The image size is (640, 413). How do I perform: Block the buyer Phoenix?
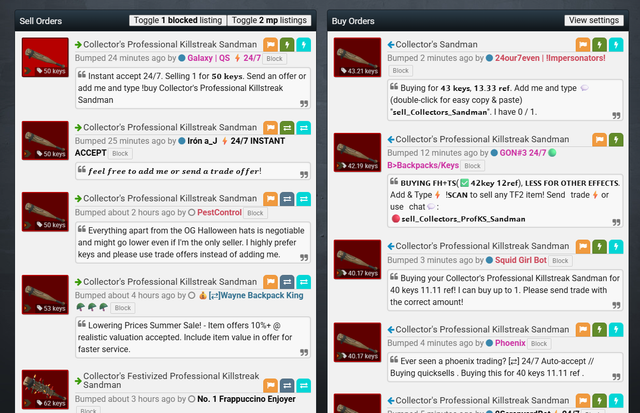539,344
